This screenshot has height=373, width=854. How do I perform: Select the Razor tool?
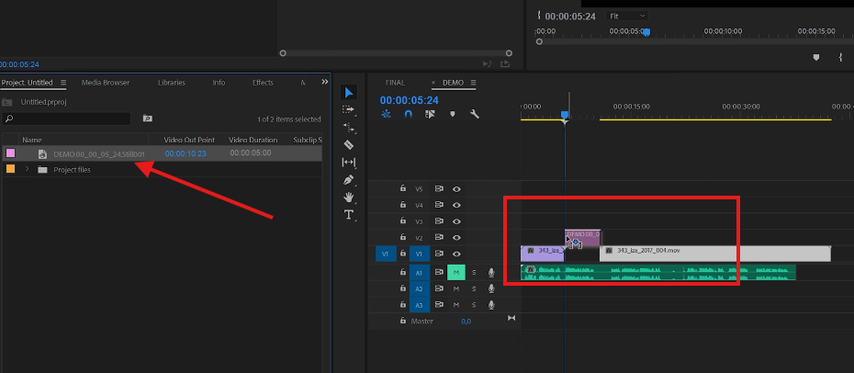coord(349,145)
